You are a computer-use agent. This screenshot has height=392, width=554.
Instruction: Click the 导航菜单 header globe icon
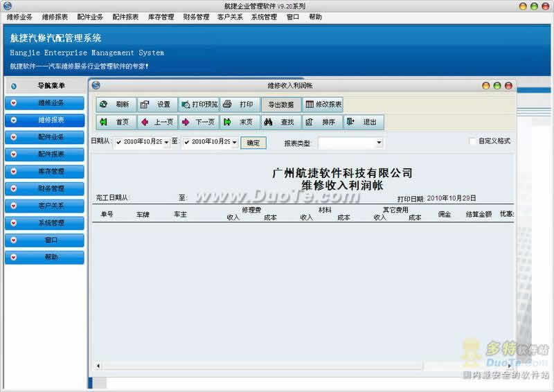13,86
